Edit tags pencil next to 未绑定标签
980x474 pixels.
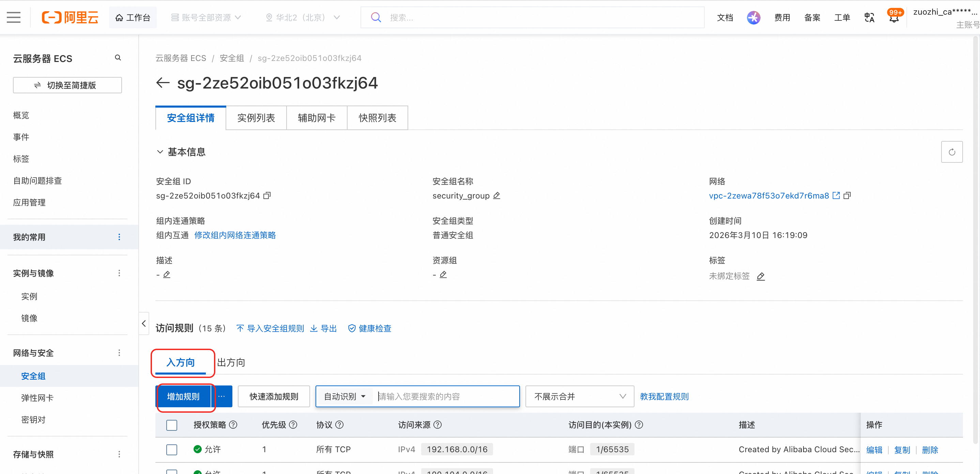[x=761, y=276]
